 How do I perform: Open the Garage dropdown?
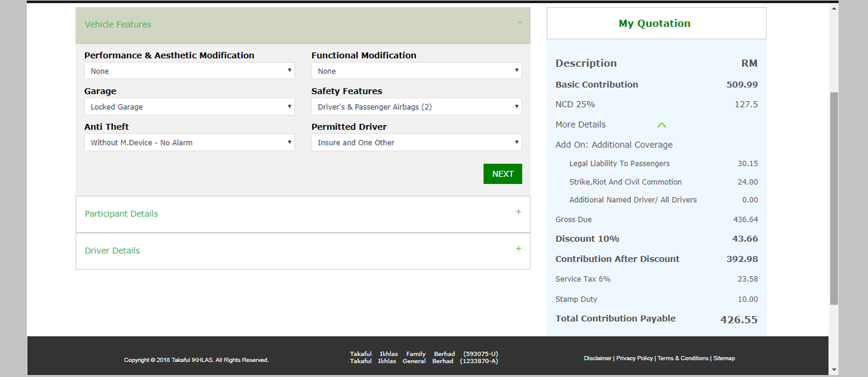(x=189, y=107)
